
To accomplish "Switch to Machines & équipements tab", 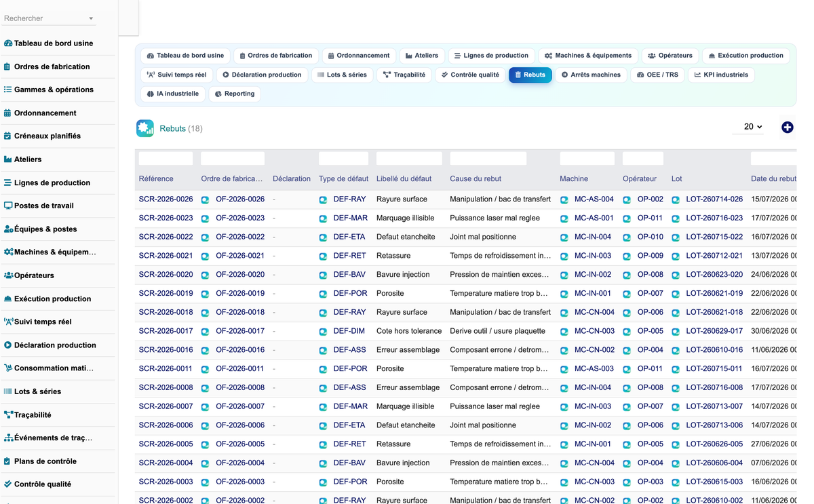I will [588, 56].
